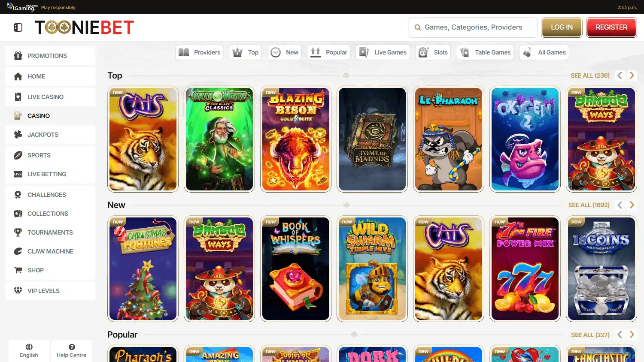Click the cart icon beside Shop

point(18,270)
